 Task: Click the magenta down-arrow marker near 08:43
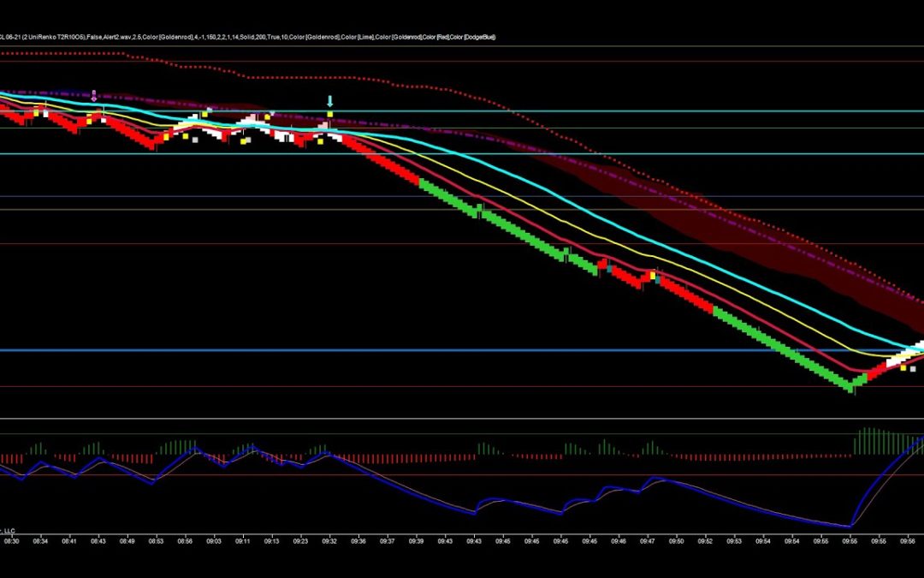point(93,96)
